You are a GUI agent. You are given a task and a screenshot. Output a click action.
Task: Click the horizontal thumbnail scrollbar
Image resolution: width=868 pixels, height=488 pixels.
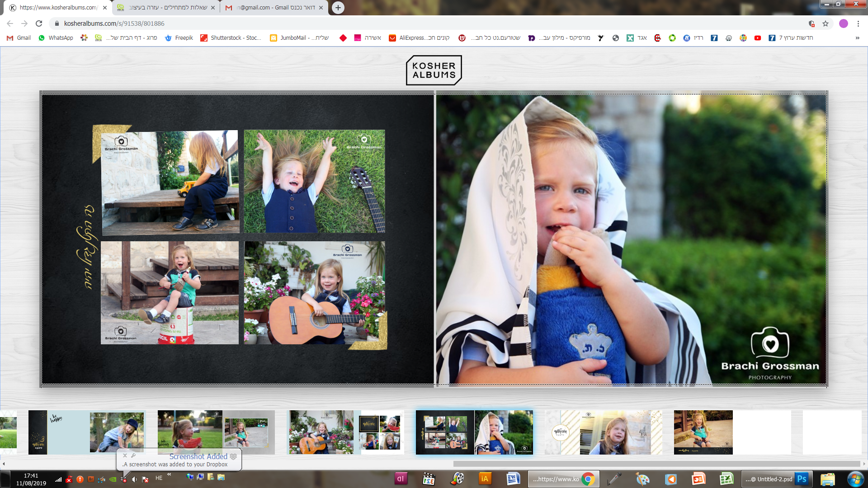(656, 464)
